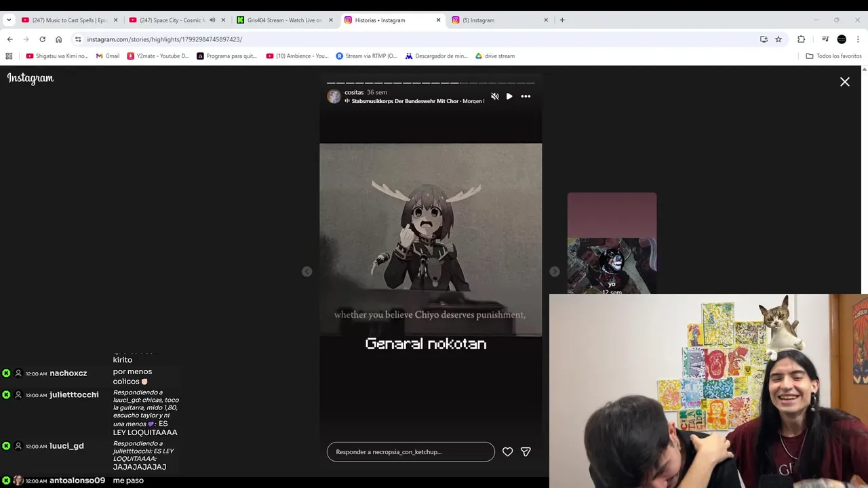Close the 'Space City' tab
868x488 pixels.
tap(223, 20)
